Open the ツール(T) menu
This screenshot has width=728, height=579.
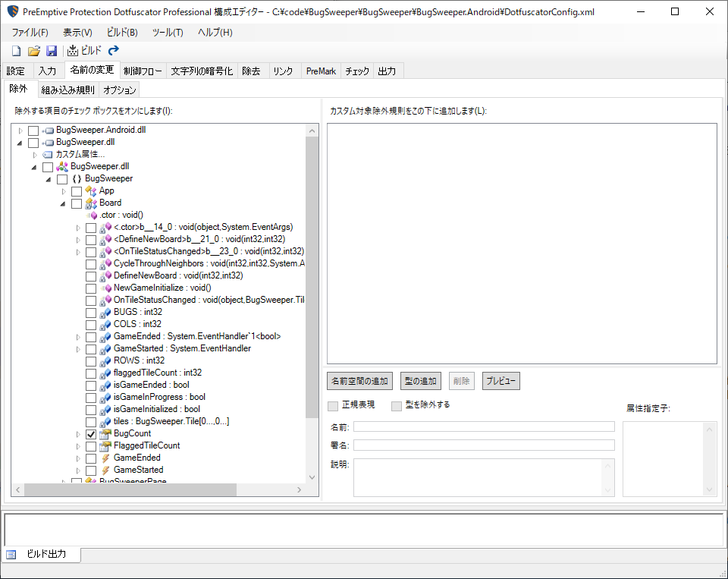[x=168, y=33]
